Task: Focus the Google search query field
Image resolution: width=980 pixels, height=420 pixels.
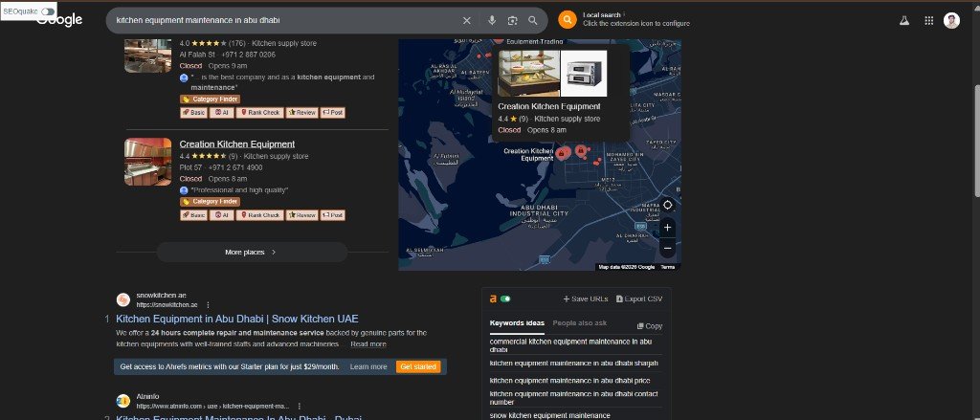Action: (284, 21)
